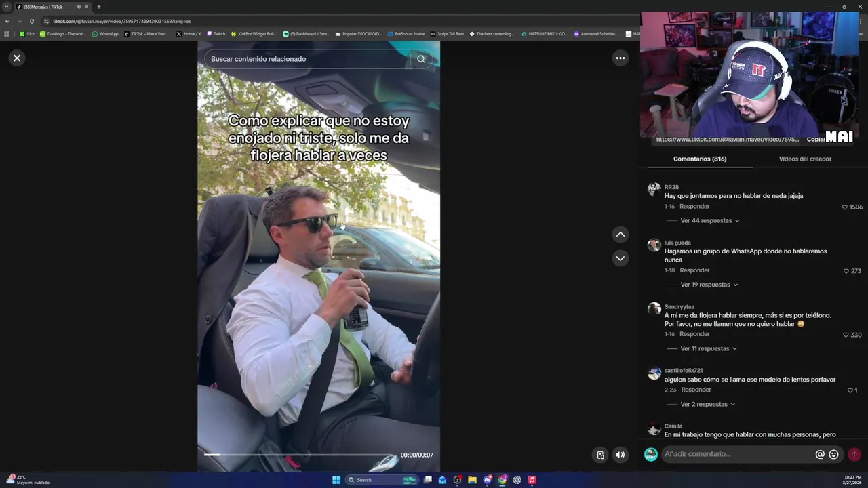Viewport: 868px width, 488px height.
Task: Open File Explorer from taskbar
Action: (472, 480)
